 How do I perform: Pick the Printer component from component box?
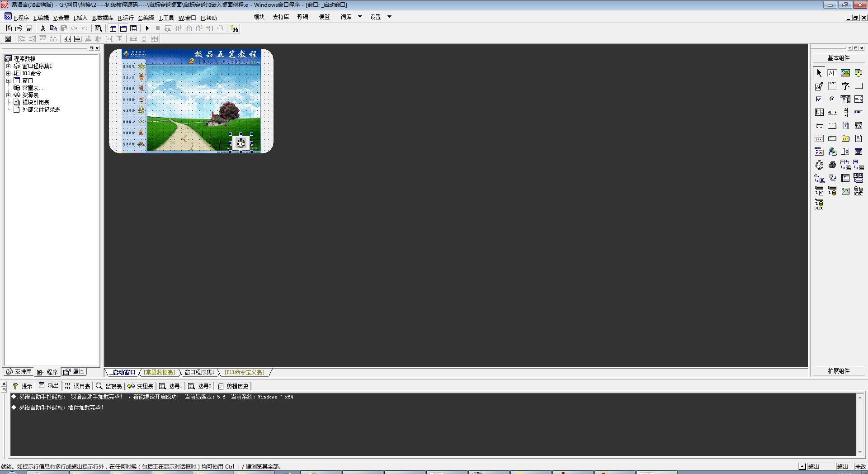832,165
